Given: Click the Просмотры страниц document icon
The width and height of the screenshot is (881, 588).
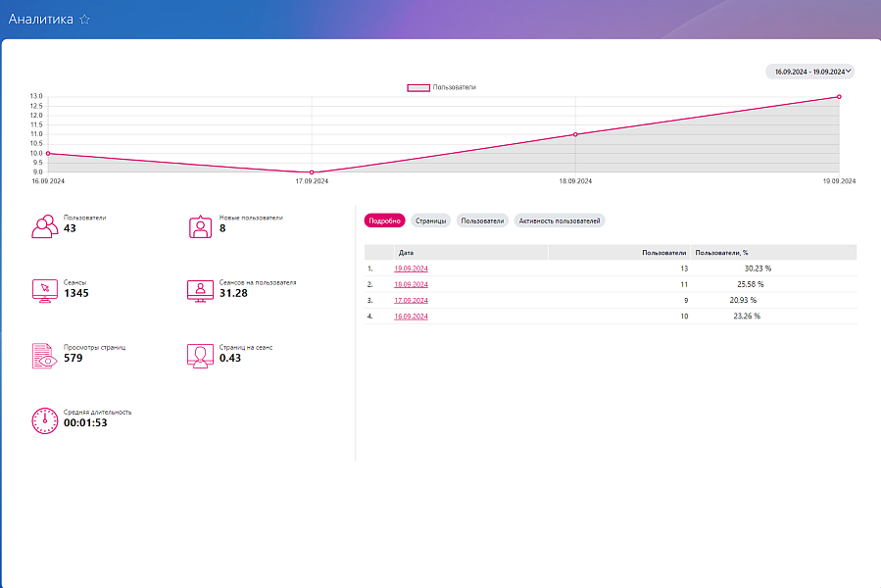Looking at the screenshot, I should coord(45,356).
